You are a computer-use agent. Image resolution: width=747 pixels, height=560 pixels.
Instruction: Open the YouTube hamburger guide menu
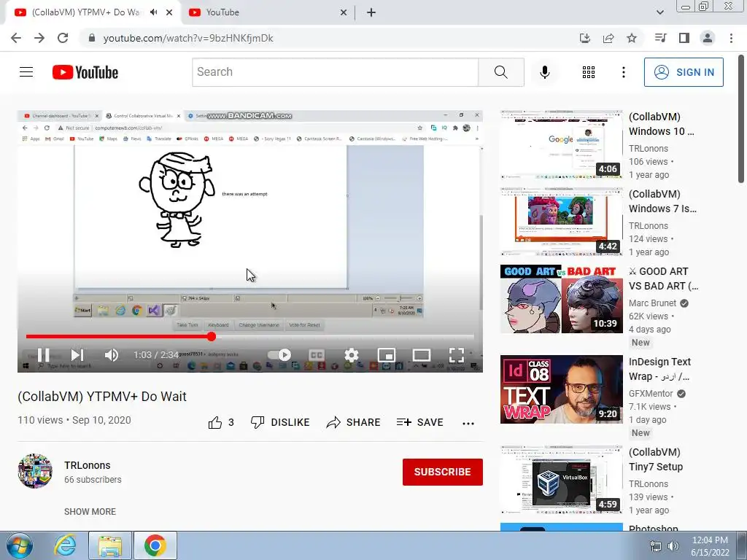pos(26,72)
